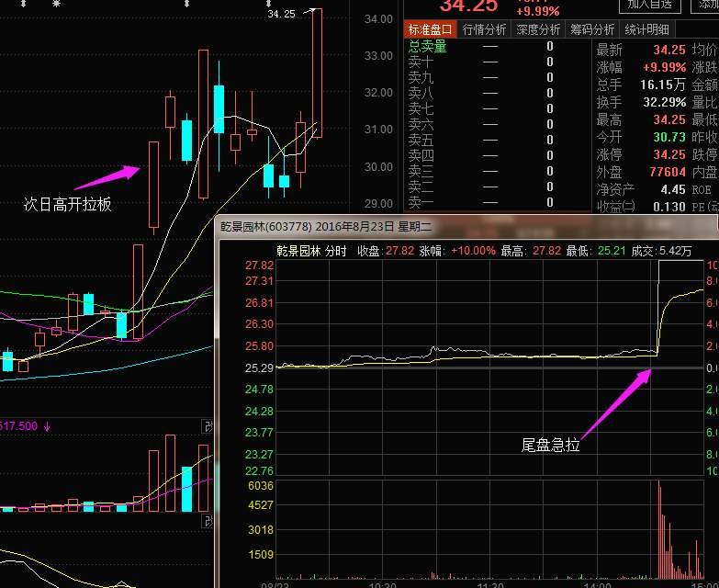The height and width of the screenshot is (588, 719).
Task: Switch to the 行情分析 tab
Action: tap(483, 29)
